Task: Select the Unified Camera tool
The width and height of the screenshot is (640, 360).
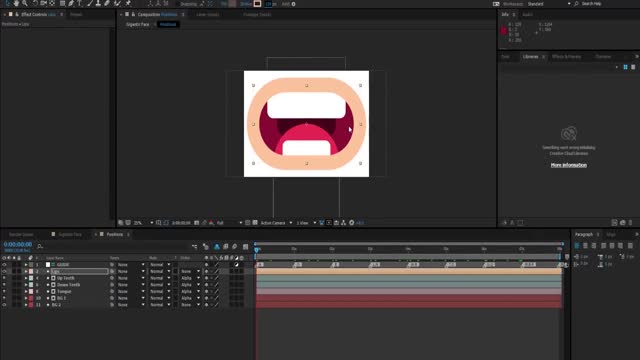Action: [43, 3]
